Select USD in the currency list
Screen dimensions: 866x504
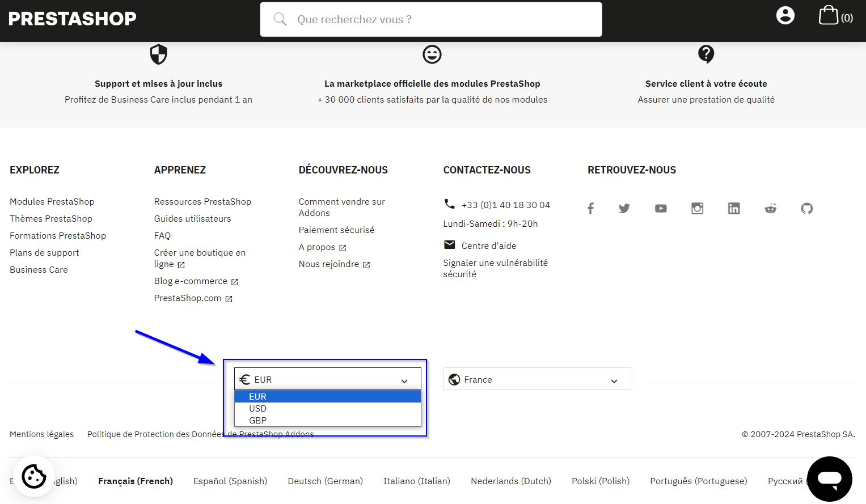click(258, 409)
